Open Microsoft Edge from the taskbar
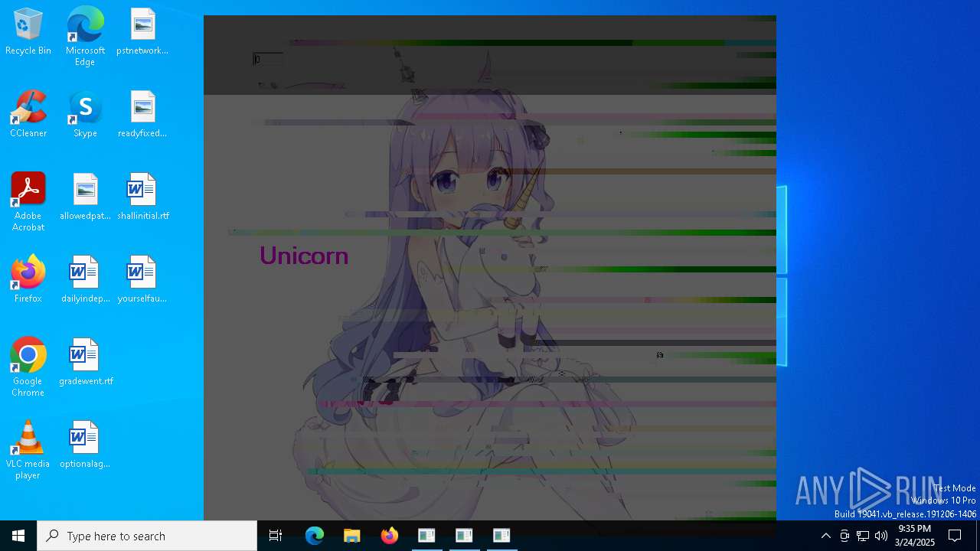 coord(315,536)
